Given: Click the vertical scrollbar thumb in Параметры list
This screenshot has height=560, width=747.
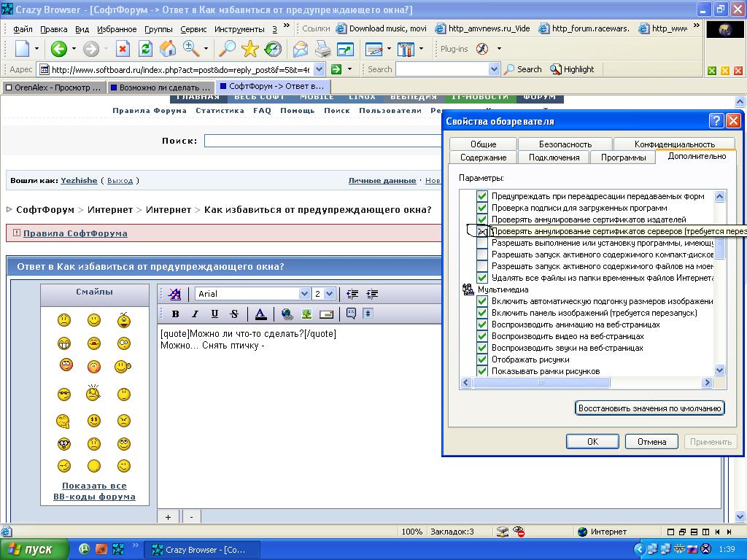Looking at the screenshot, I should pyautogui.click(x=720, y=249).
